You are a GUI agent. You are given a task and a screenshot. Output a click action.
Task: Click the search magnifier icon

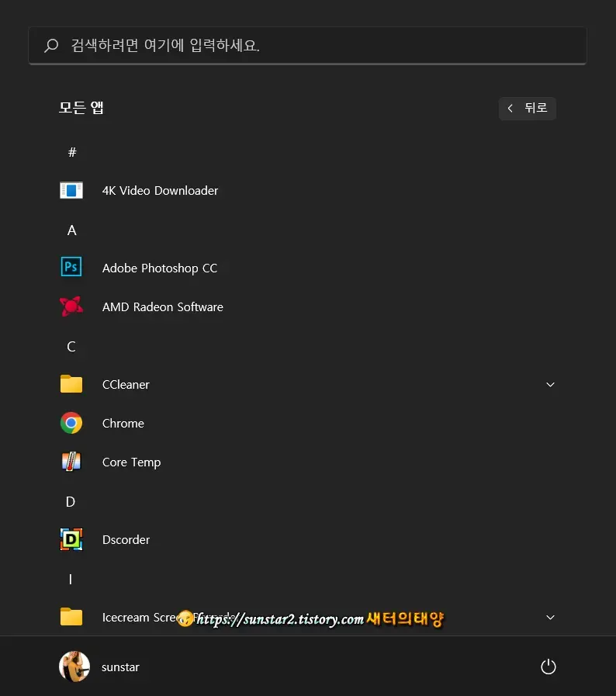[51, 45]
